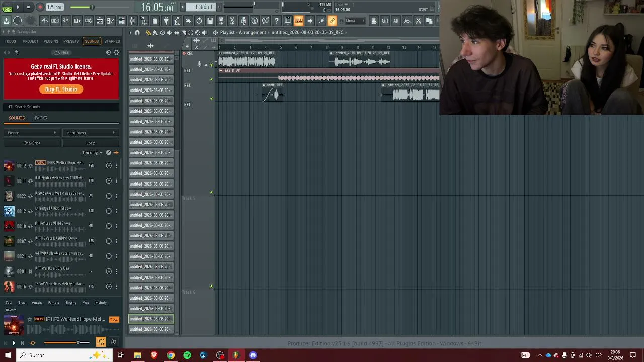The width and height of the screenshot is (644, 362).
Task: Click the Playlist paint brush tool
Action: coord(155,33)
